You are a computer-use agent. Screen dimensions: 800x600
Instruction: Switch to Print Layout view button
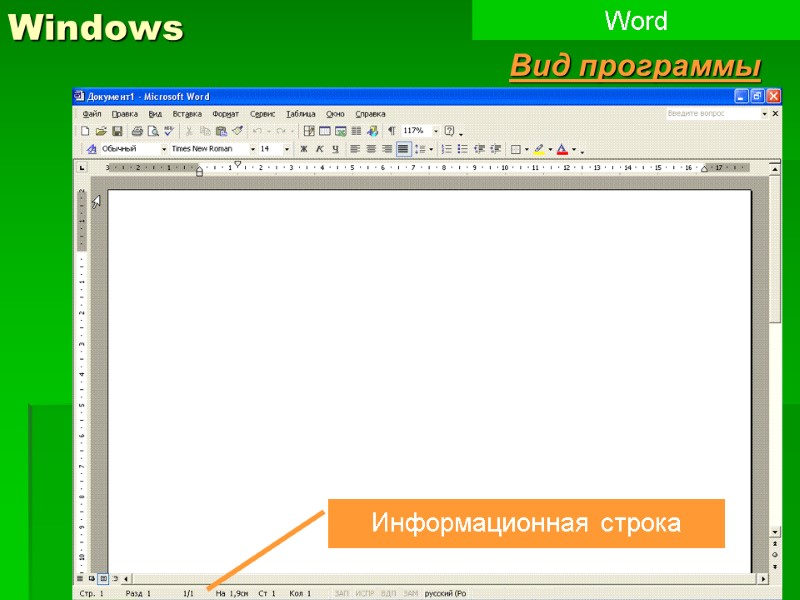pos(103,579)
